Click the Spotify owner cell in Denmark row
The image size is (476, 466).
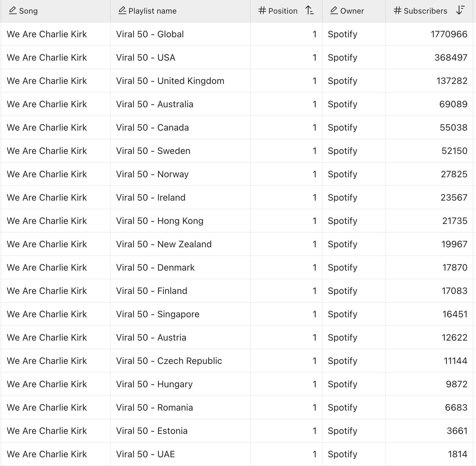click(x=354, y=267)
